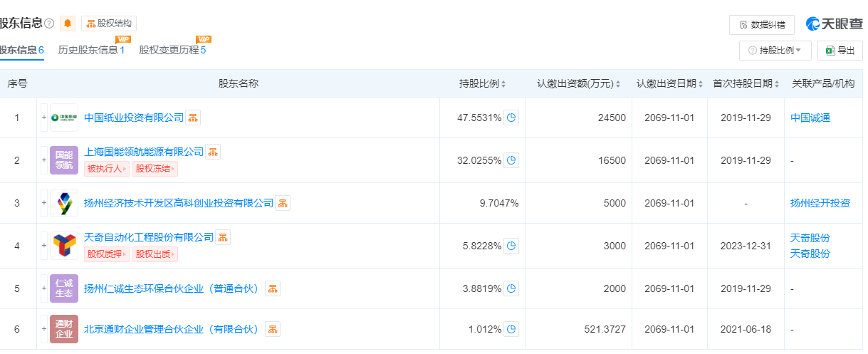Open equity structure icon beside 中国纸业投资有限公司
868x354 pixels.
click(193, 118)
